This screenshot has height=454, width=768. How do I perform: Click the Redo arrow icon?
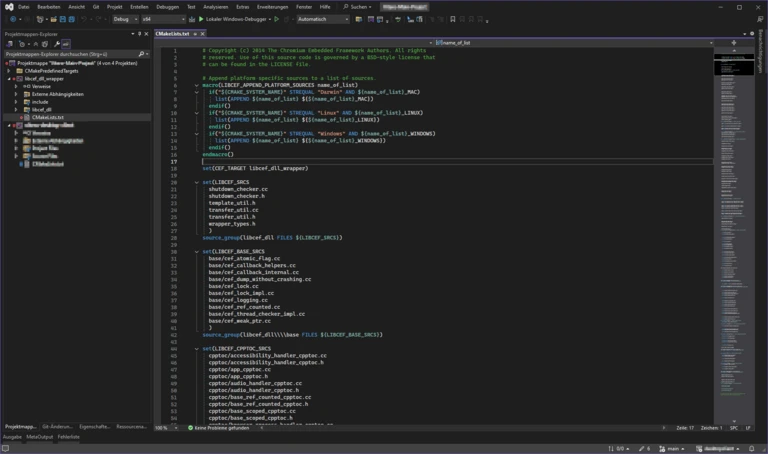98,19
